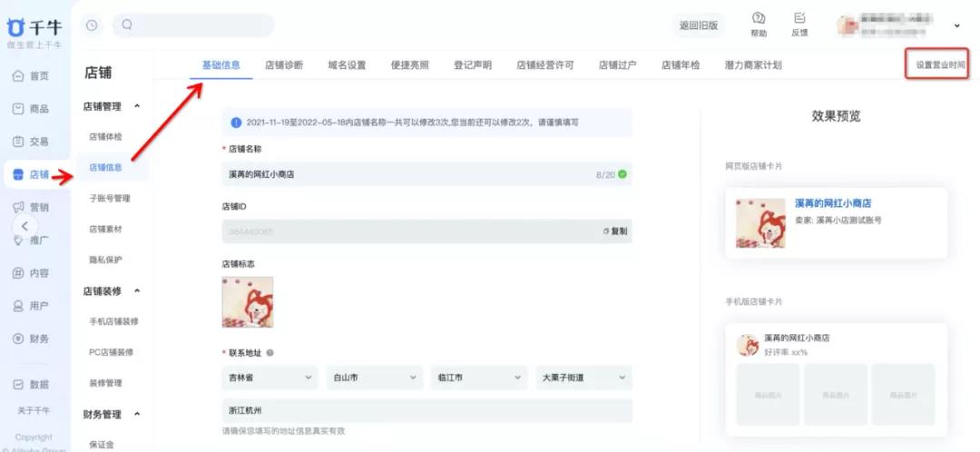This screenshot has height=452, width=980.
Task: Open 子账号管理 menu item
Action: point(110,198)
